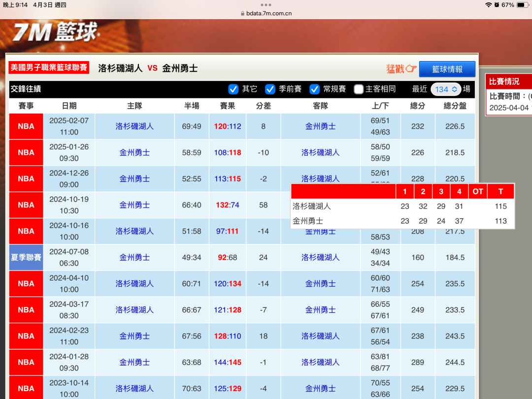
Task: Click the 69:49 halftime score
Action: pos(192,126)
